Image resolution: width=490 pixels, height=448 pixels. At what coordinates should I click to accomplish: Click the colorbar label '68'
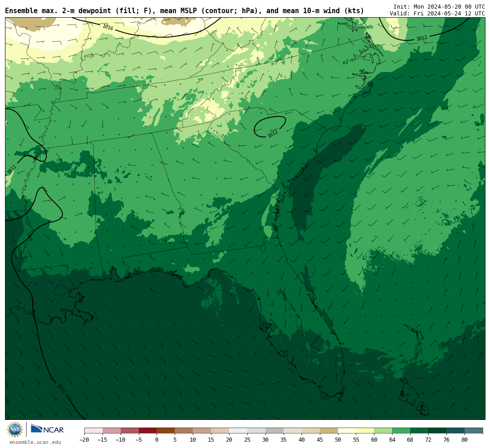[410, 440]
